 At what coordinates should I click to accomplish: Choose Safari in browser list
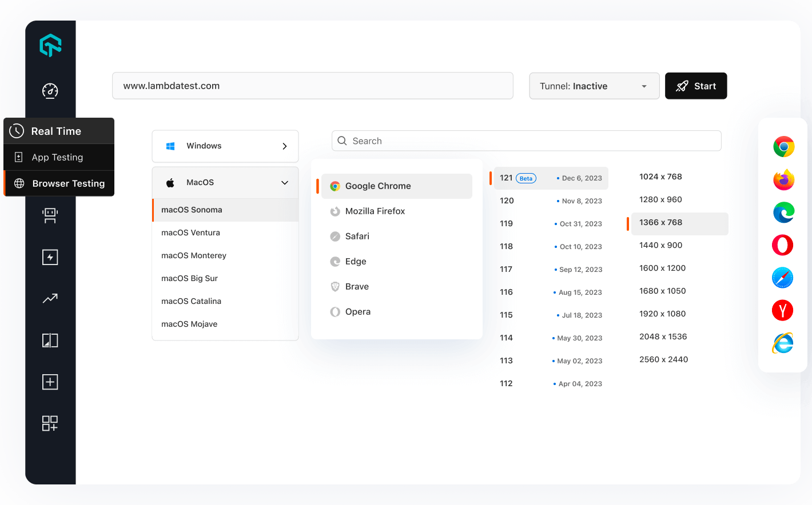click(397, 237)
